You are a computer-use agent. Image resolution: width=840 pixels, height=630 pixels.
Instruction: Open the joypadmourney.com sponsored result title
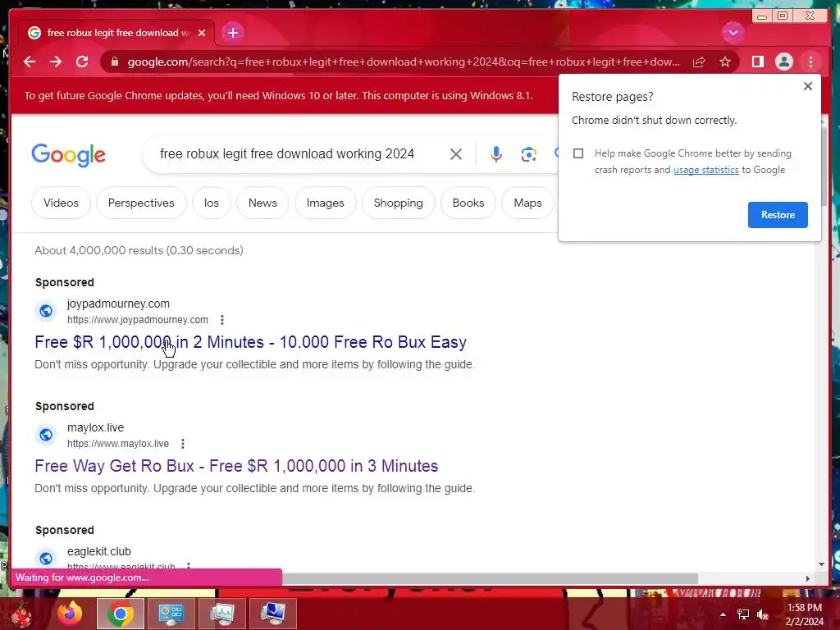[x=250, y=342]
